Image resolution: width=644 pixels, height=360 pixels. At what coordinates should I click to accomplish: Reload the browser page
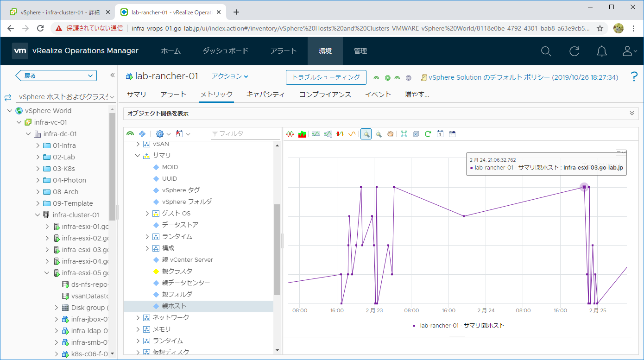tap(40, 28)
